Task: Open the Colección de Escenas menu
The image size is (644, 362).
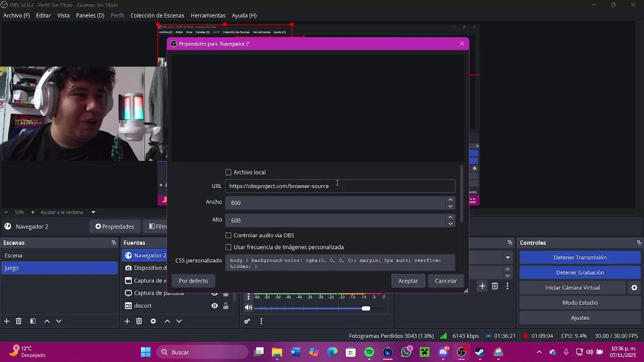Action: pos(157,16)
